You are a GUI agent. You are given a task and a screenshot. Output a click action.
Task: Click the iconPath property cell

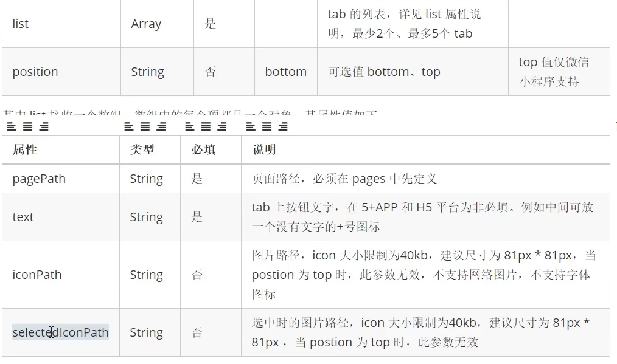click(x=37, y=275)
